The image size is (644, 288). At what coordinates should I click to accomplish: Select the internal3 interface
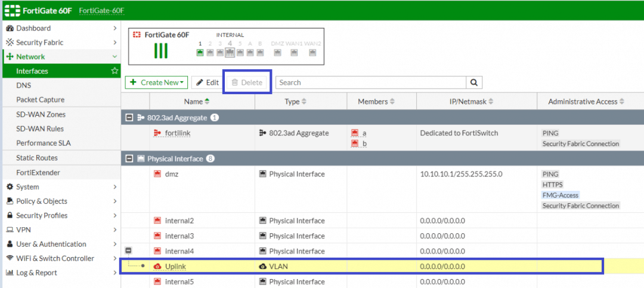point(179,236)
